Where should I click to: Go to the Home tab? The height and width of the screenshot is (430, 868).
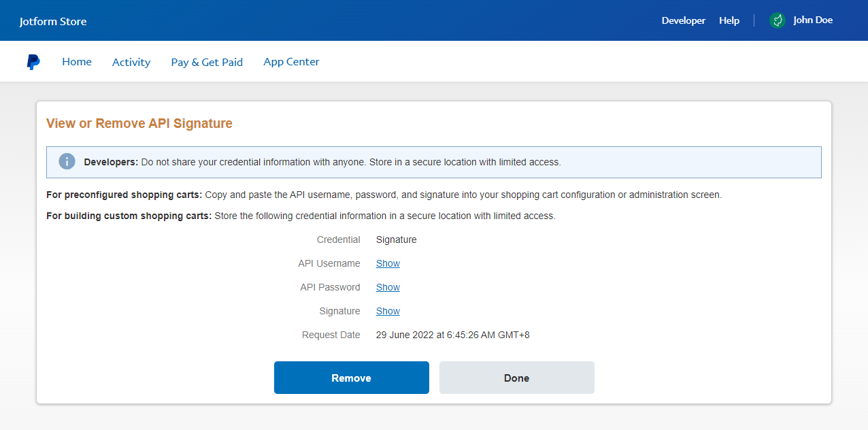[77, 62]
